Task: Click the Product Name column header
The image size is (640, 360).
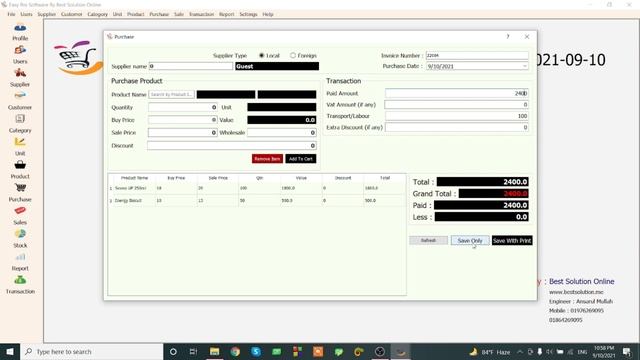Action: coord(134,178)
